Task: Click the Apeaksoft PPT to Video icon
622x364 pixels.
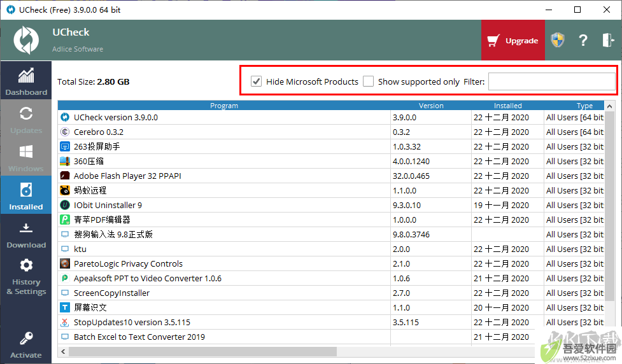Action: click(x=65, y=278)
